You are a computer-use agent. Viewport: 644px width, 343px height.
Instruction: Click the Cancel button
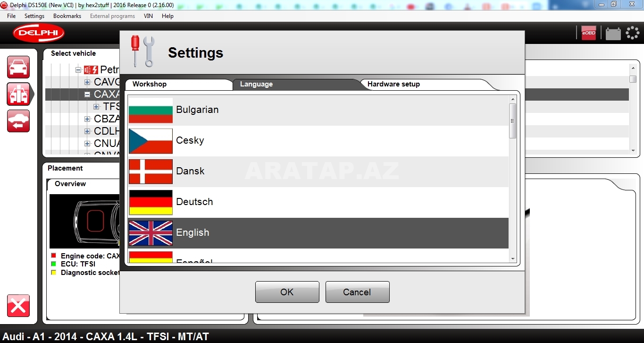tap(357, 292)
